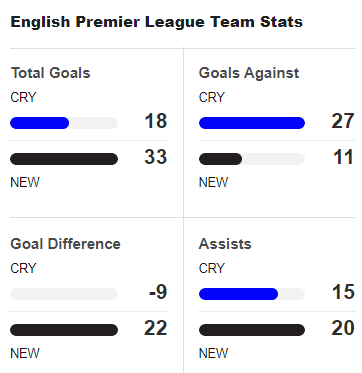Image resolution: width=362 pixels, height=373 pixels.
Task: Select the value 22 for NEW goal difference
Action: pos(156,328)
